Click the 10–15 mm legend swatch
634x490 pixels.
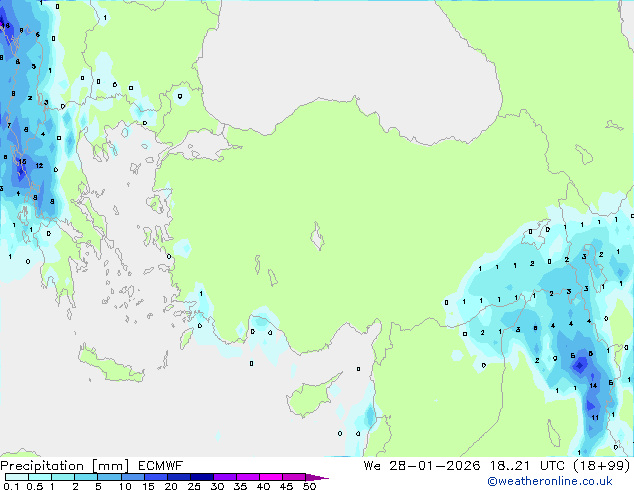coord(132,477)
